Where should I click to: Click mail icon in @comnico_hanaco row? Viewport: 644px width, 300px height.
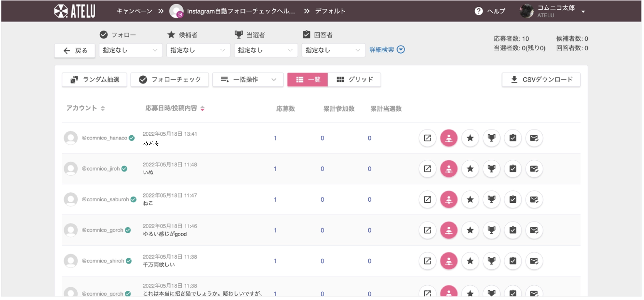click(x=534, y=138)
